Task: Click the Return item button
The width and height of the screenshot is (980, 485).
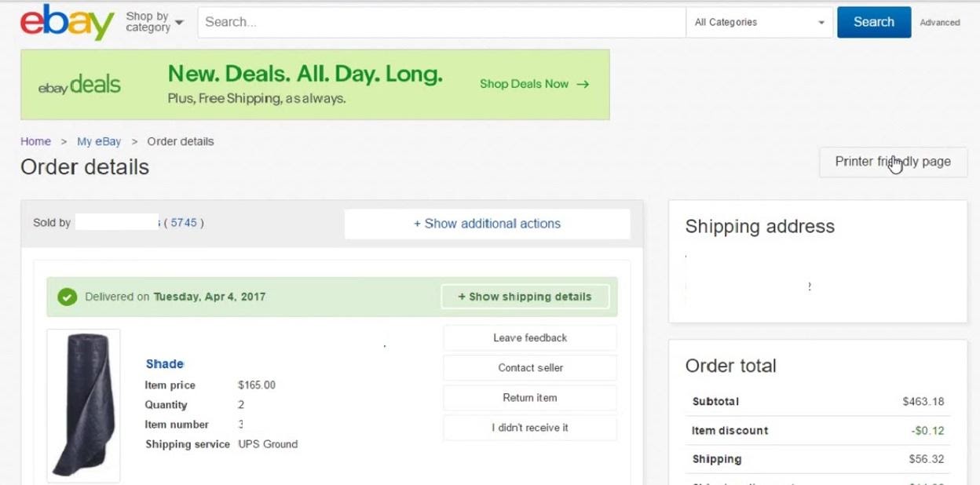Action: (529, 397)
